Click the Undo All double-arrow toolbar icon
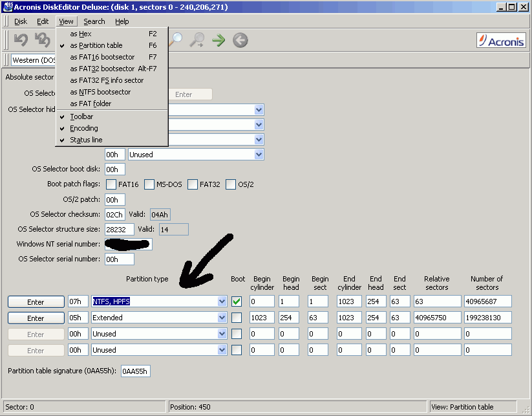The image size is (532, 416). (43, 40)
